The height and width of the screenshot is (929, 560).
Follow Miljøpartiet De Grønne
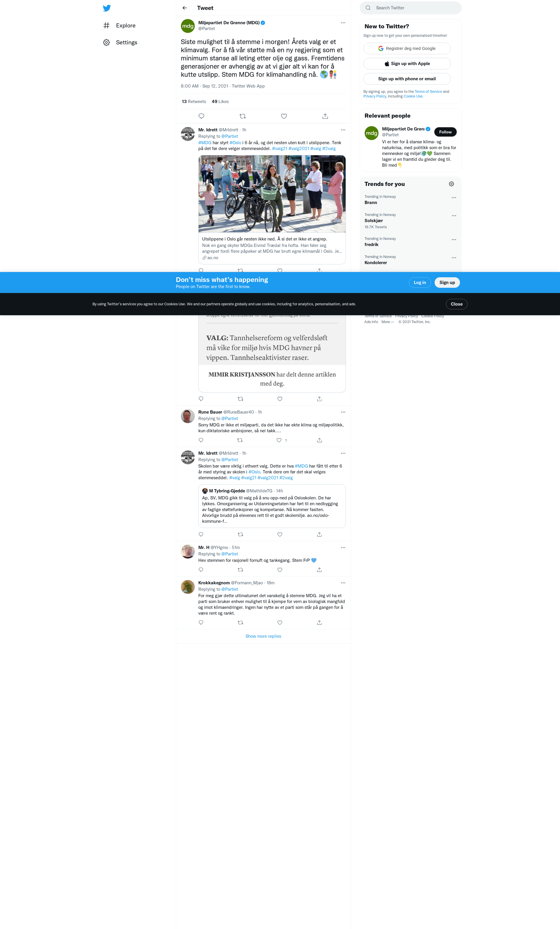point(445,132)
